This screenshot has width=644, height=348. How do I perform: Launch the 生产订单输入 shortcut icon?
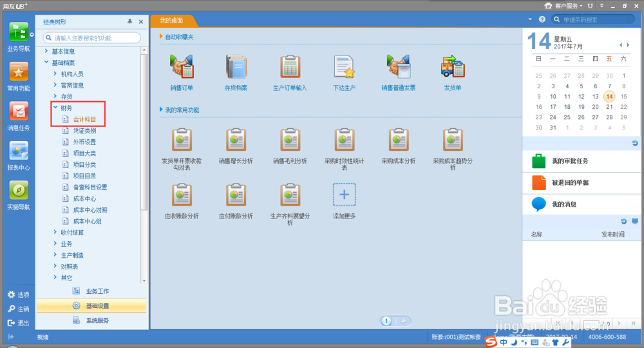coord(290,67)
